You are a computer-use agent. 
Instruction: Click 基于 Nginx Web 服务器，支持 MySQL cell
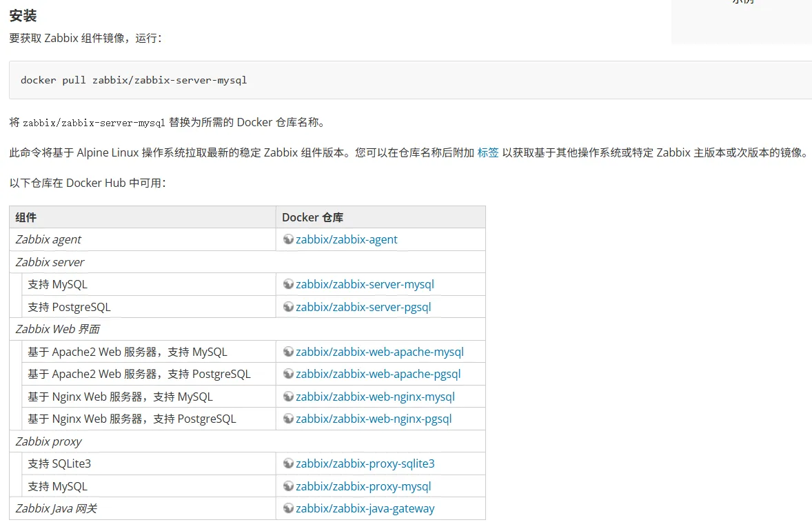[x=149, y=397]
